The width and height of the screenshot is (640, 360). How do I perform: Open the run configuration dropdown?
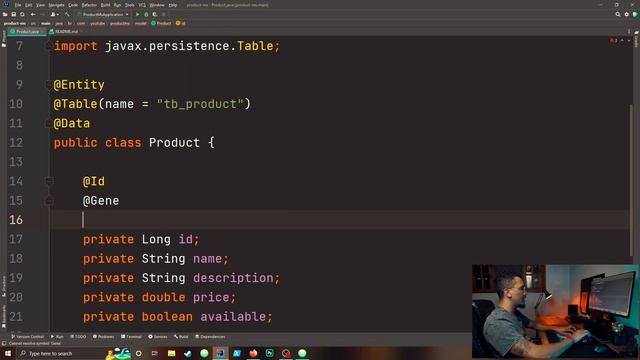(103, 14)
